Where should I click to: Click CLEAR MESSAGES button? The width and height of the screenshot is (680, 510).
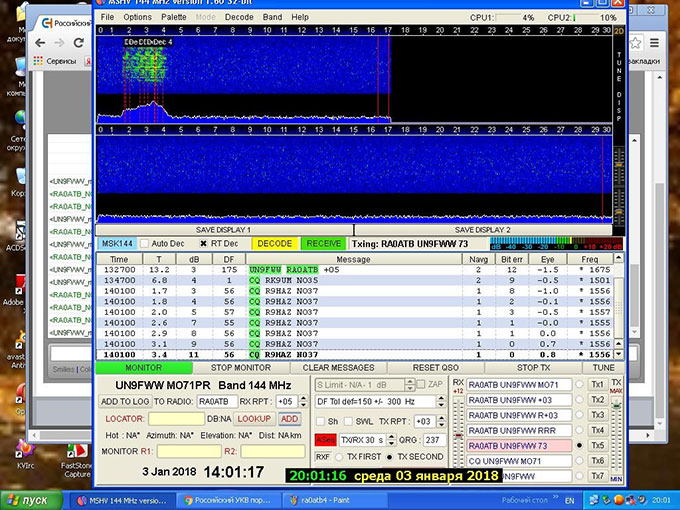click(x=338, y=368)
